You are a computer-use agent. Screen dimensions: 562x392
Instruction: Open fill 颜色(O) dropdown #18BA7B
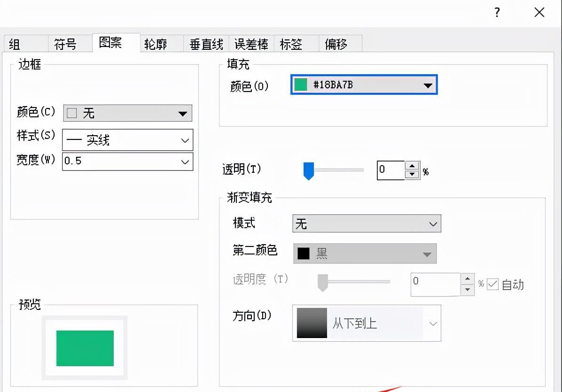pos(364,85)
